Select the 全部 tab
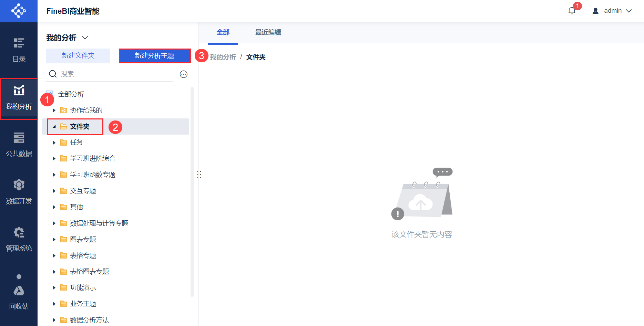Screen dimensions: 644x326 [223, 32]
